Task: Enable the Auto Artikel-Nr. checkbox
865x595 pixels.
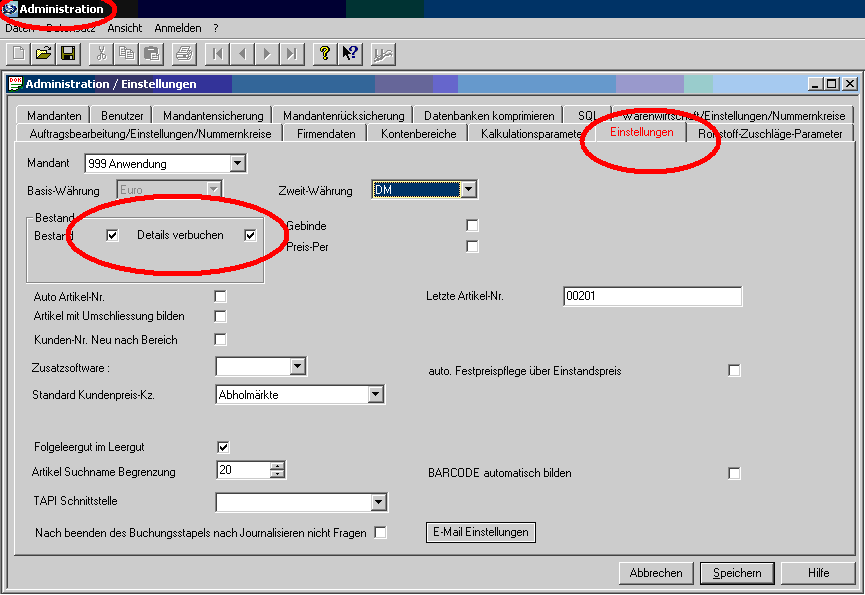Action: click(221, 297)
